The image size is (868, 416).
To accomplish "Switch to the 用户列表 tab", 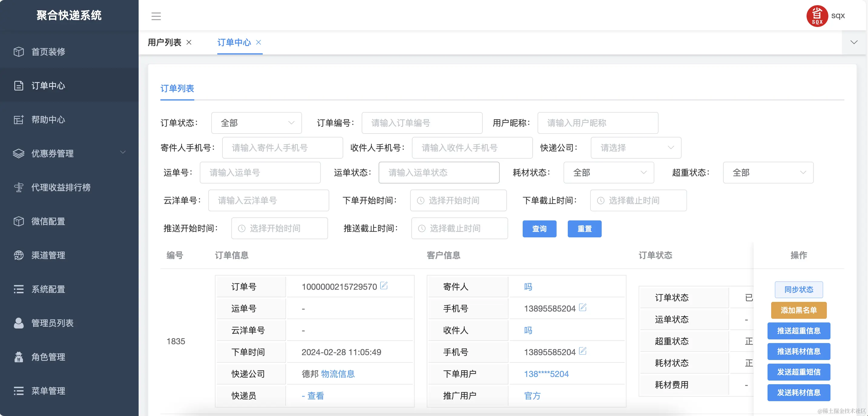I will (164, 42).
